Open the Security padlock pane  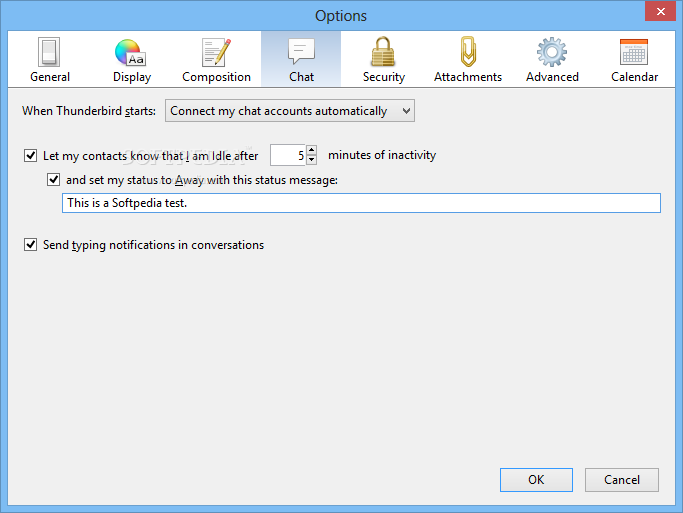point(383,60)
